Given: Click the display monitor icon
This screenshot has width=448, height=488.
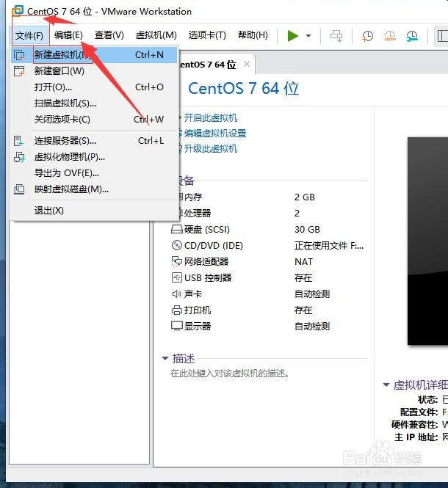Looking at the screenshot, I should [x=177, y=326].
